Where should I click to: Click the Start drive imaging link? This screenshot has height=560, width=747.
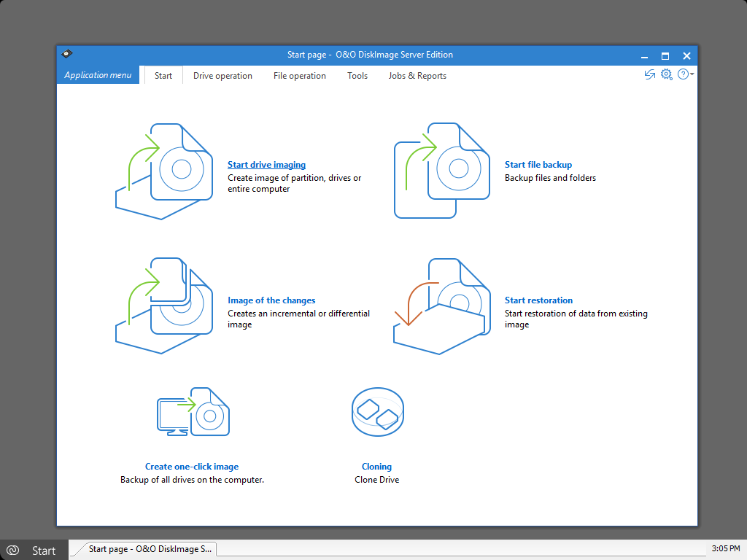266,165
